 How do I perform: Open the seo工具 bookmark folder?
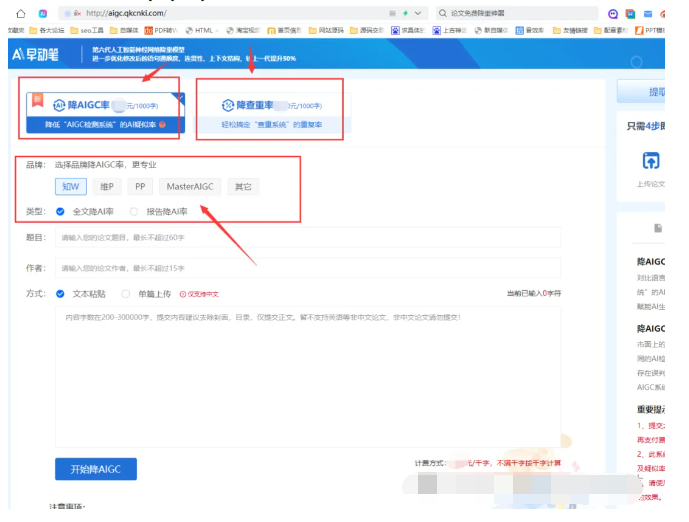pyautogui.click(x=87, y=30)
